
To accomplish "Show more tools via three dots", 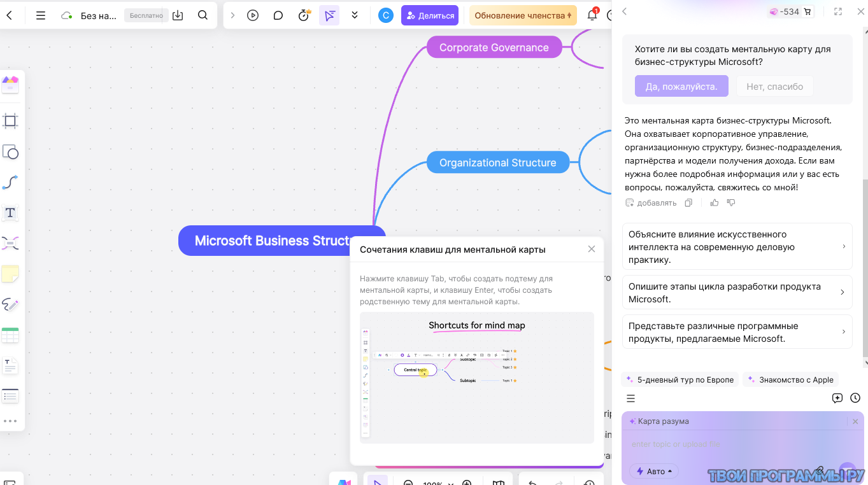I will tap(10, 421).
